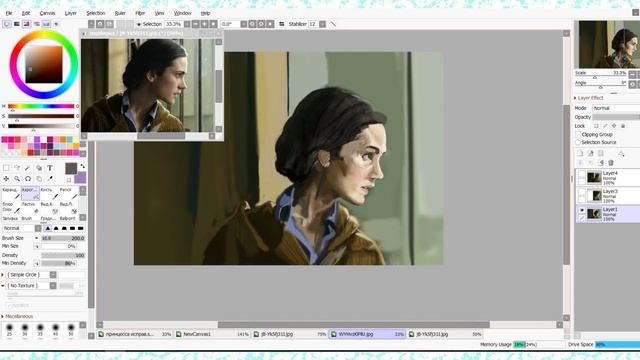Open the Filter menu

pos(140,13)
